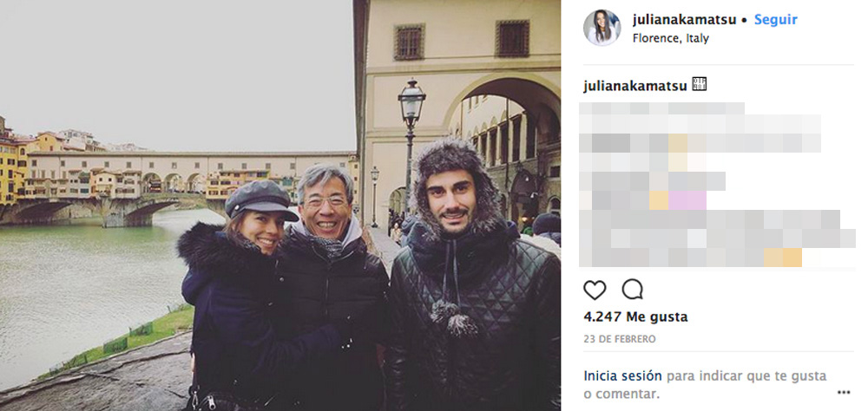The height and width of the screenshot is (411, 868).
Task: Open julianakamatsu's profile avatar
Action: [x=602, y=28]
